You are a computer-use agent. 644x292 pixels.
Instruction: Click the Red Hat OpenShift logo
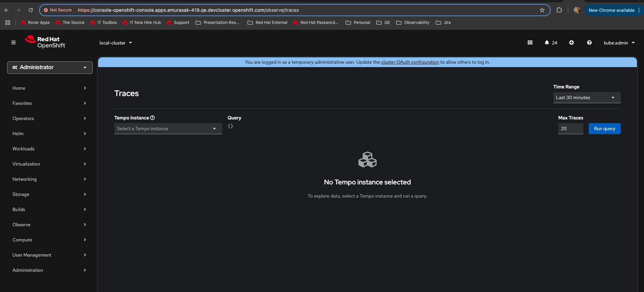pyautogui.click(x=45, y=42)
